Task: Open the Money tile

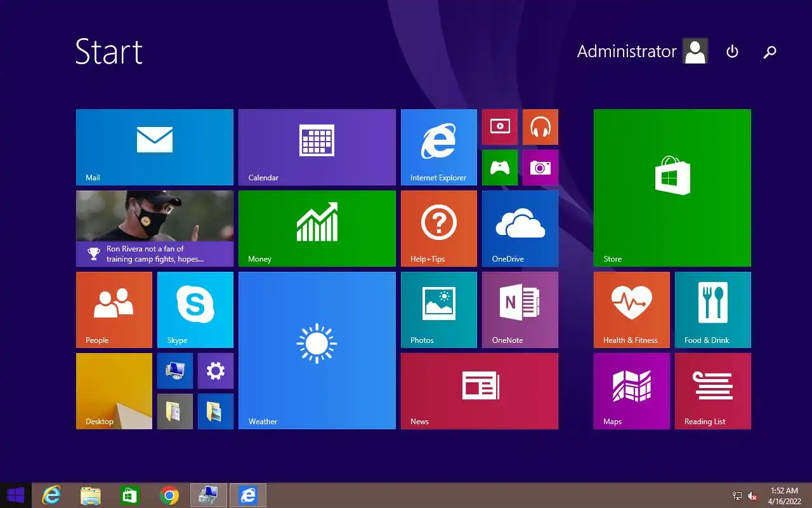Action: [317, 229]
